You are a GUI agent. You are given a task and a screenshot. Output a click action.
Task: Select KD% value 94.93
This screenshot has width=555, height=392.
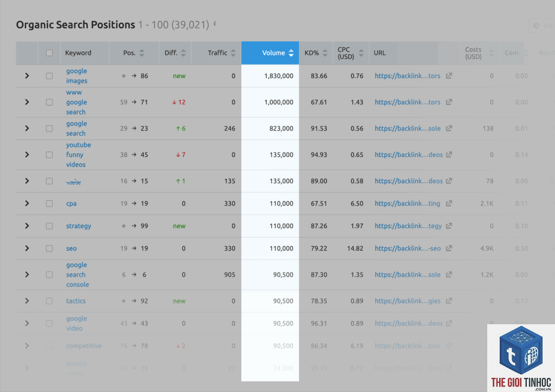(x=319, y=155)
